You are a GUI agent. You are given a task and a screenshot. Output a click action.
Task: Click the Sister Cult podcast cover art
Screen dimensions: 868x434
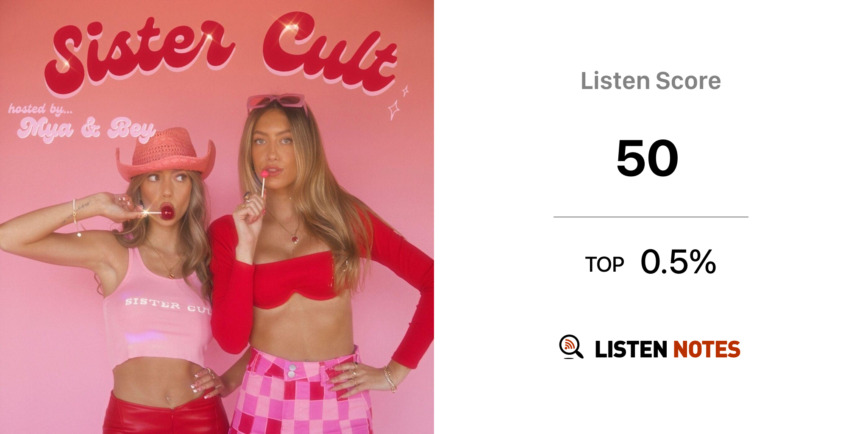click(x=217, y=217)
